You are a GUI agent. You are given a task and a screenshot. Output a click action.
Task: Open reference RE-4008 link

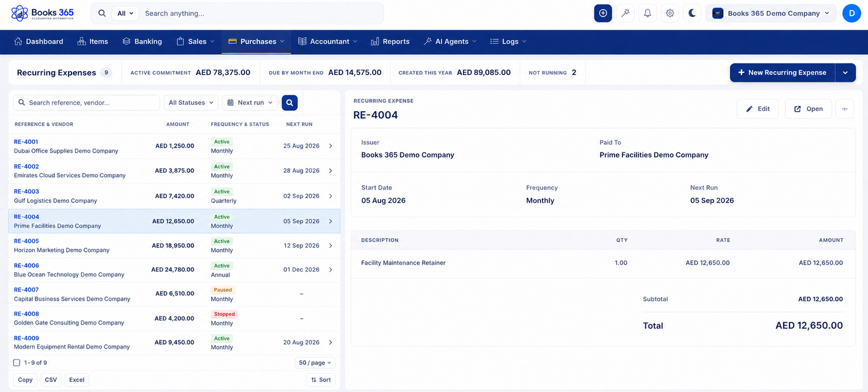(x=27, y=314)
